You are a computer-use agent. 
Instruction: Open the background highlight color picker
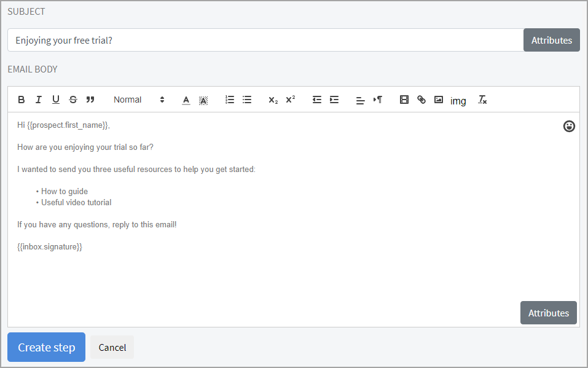pos(203,100)
